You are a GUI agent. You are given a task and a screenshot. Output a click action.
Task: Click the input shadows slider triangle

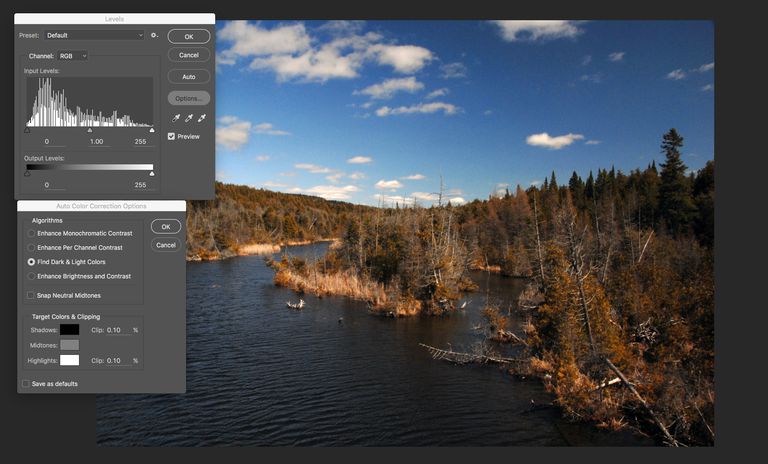27,130
